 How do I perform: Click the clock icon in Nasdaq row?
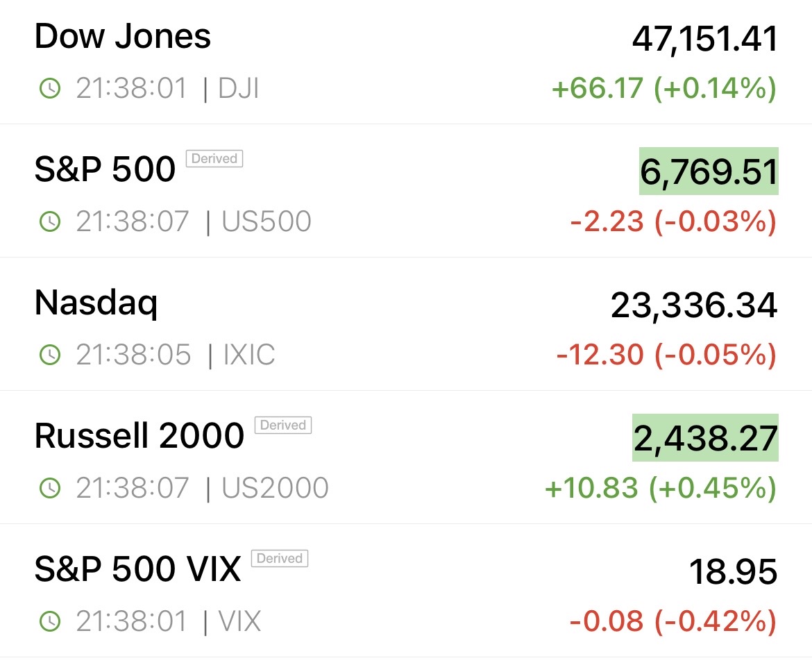(x=49, y=355)
